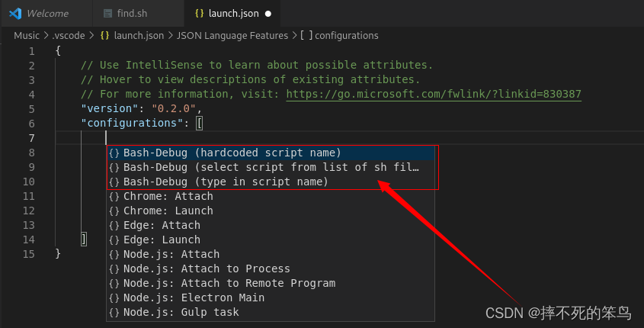644x328 pixels.
Task: Choose the Node.js: Gulp task snippet
Action: (271, 313)
